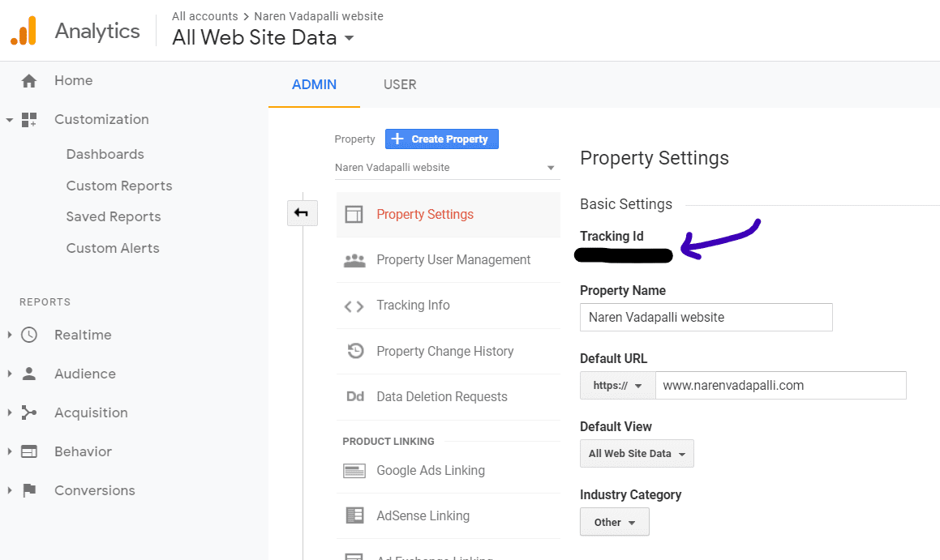Viewport: 940px width, 560px height.
Task: Open Google Ads Linking
Action: pos(449,471)
